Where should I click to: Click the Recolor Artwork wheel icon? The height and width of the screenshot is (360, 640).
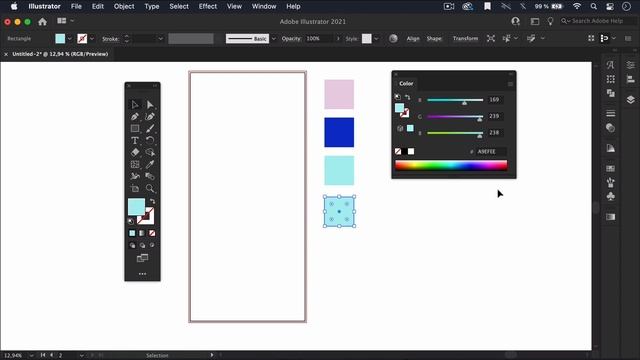(x=393, y=38)
